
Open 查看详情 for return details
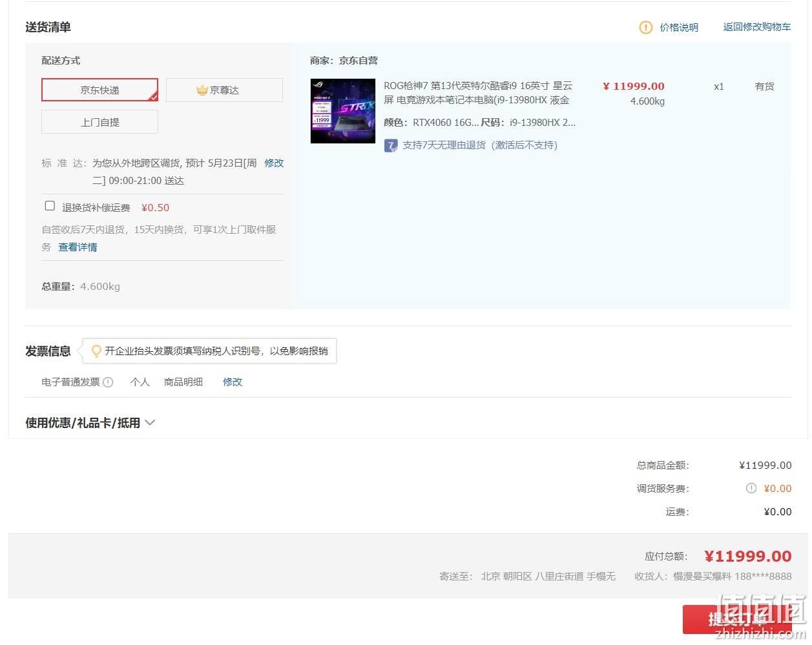coord(78,247)
